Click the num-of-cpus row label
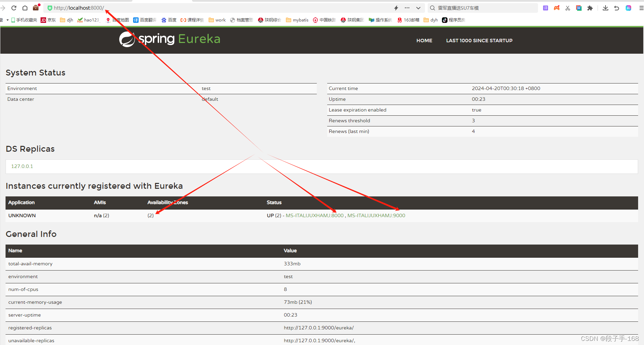 tap(23, 289)
